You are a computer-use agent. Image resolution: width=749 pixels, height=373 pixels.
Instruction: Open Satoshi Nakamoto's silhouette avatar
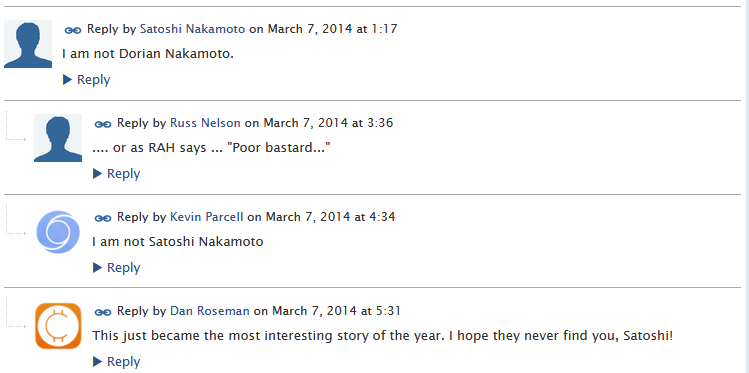(28, 44)
